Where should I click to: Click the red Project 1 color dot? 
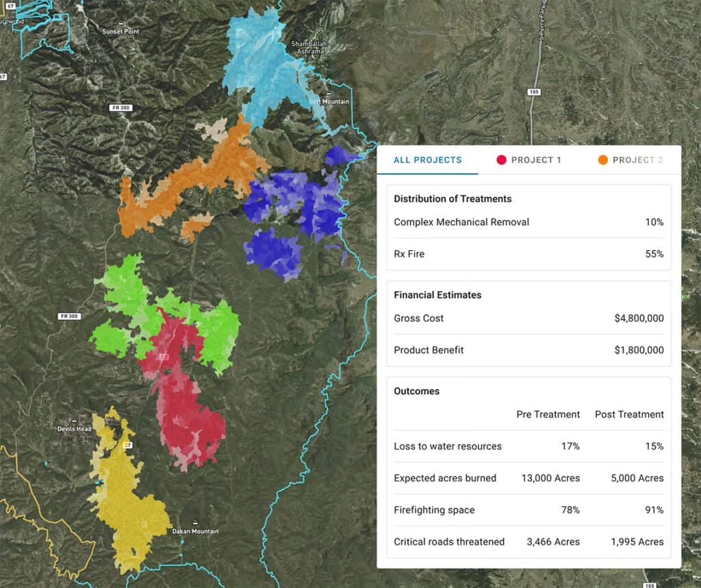(x=501, y=160)
